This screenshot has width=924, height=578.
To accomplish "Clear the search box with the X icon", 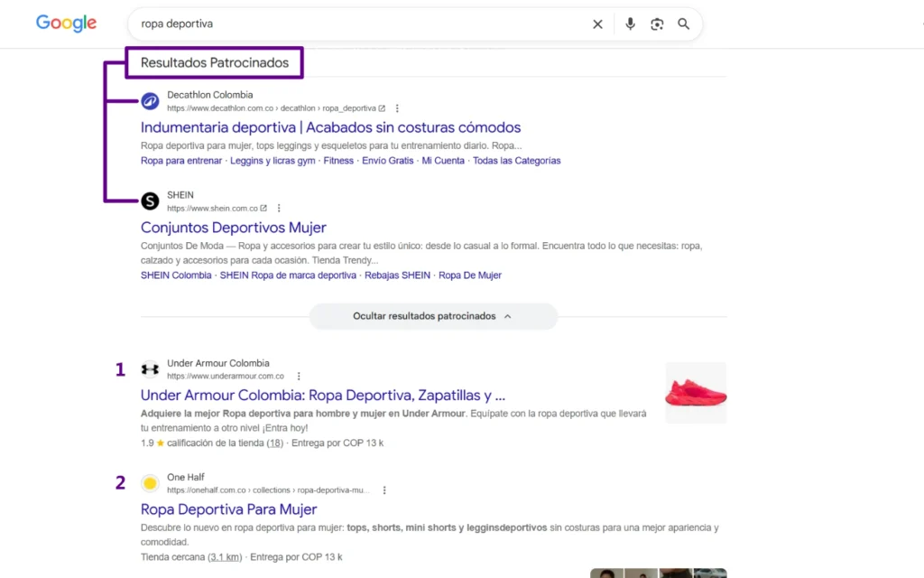I will pos(597,24).
